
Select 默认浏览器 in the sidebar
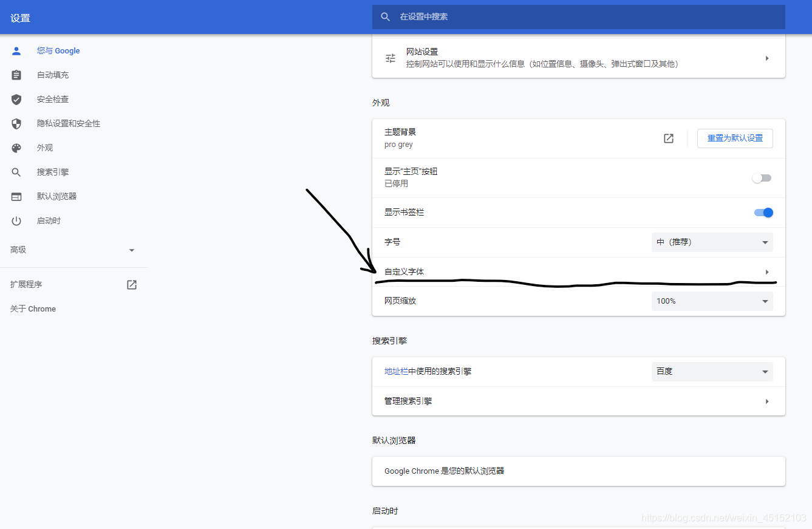(x=56, y=197)
